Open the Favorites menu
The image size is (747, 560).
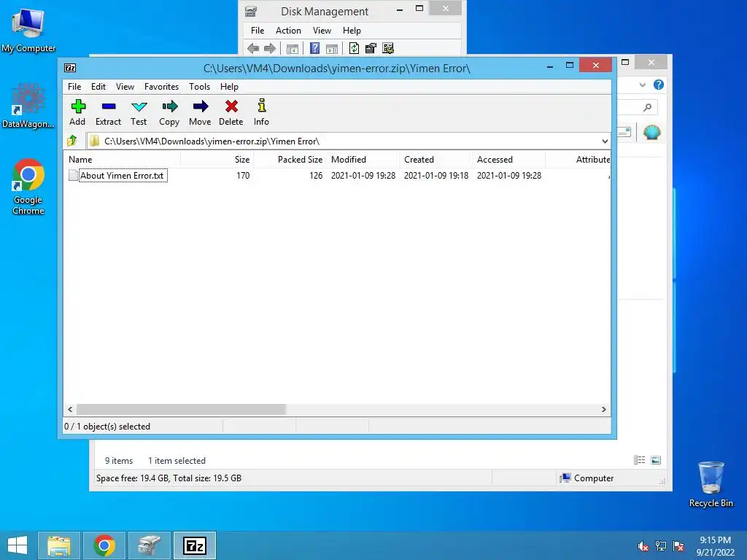tap(161, 87)
